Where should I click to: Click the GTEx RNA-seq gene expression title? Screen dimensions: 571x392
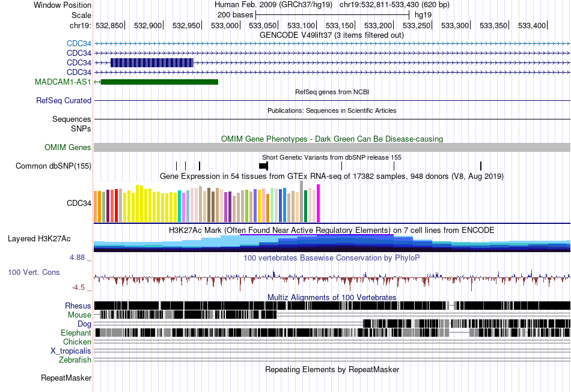pyautogui.click(x=332, y=176)
